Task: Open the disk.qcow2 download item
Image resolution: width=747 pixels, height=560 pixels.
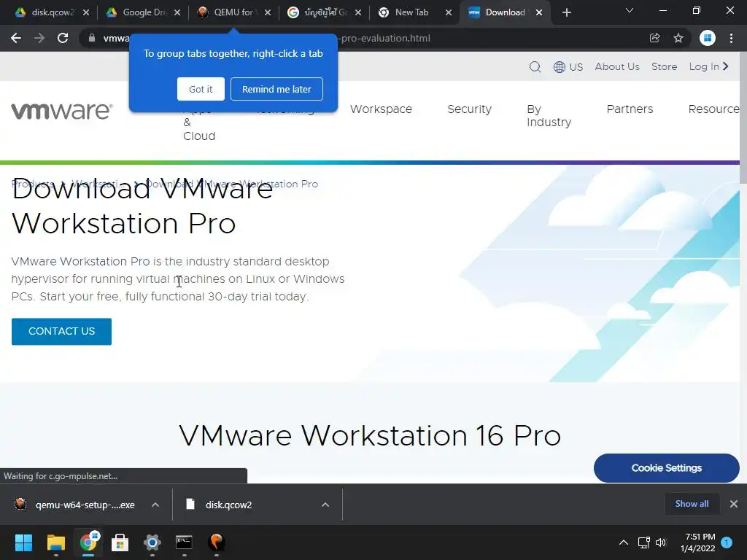Action: click(219, 505)
